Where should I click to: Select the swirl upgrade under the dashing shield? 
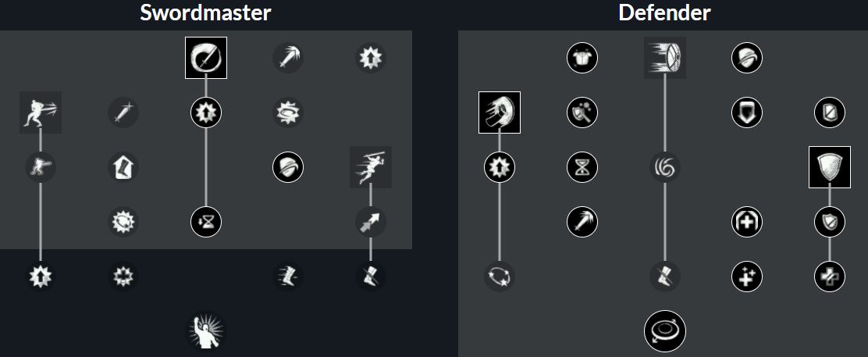click(665, 167)
